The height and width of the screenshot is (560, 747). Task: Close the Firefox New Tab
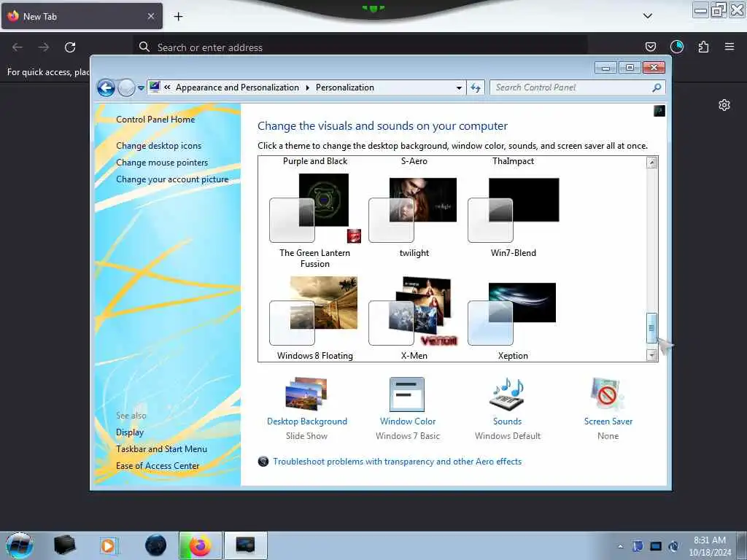coord(151,16)
